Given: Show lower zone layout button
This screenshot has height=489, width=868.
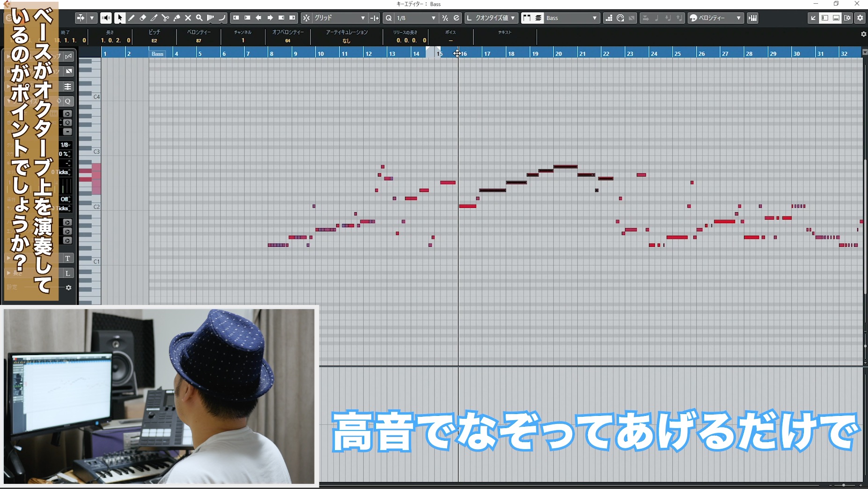Looking at the screenshot, I should pyautogui.click(x=836, y=18).
